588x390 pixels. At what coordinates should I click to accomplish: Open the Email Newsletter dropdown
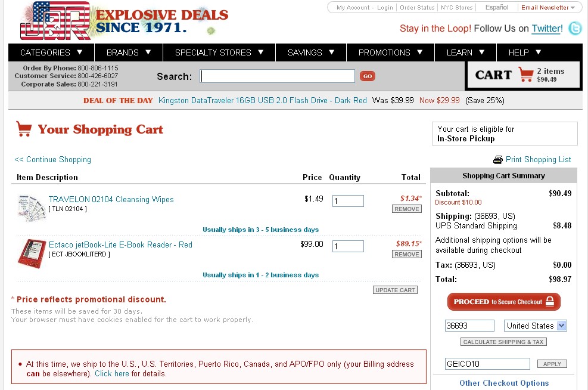tap(548, 8)
